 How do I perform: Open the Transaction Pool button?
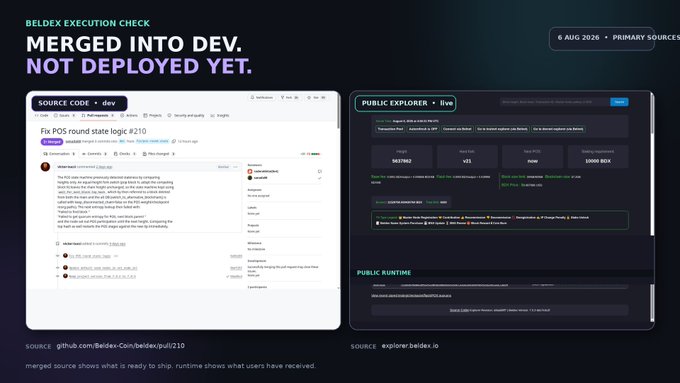390,129
